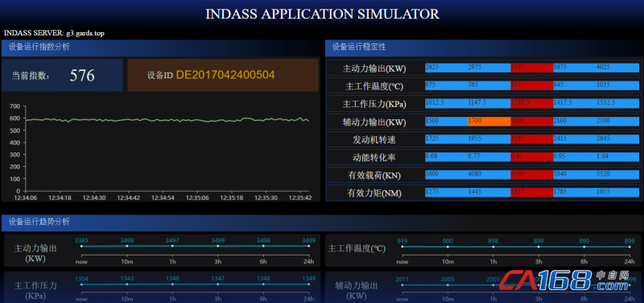Click the 主动力输出 (KW) trend chart label

tap(35, 254)
